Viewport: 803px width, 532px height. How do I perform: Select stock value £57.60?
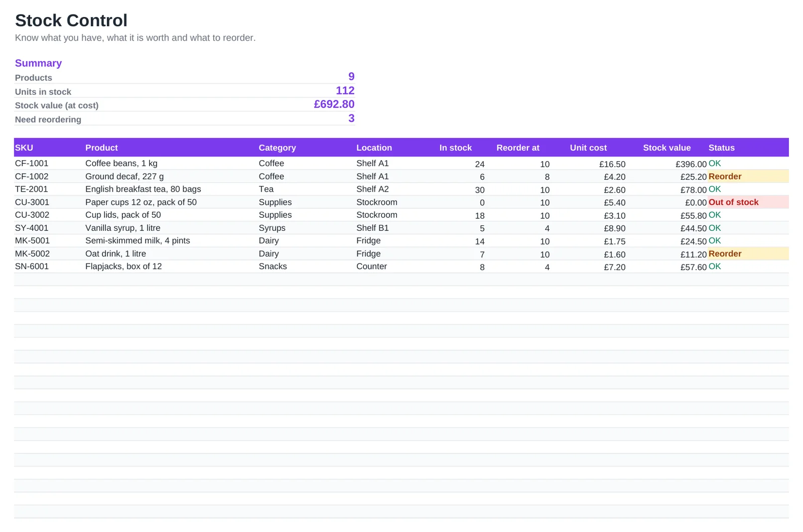click(x=694, y=267)
